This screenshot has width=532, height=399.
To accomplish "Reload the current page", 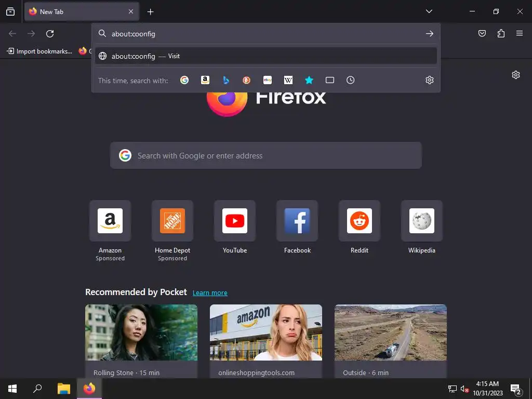I will coord(50,34).
